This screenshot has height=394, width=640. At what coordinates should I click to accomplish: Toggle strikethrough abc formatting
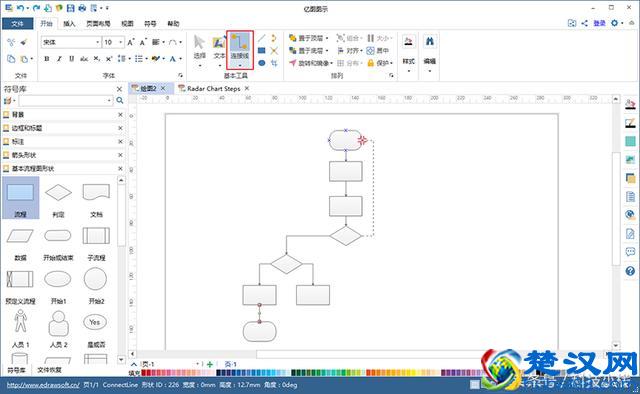pyautogui.click(x=84, y=59)
